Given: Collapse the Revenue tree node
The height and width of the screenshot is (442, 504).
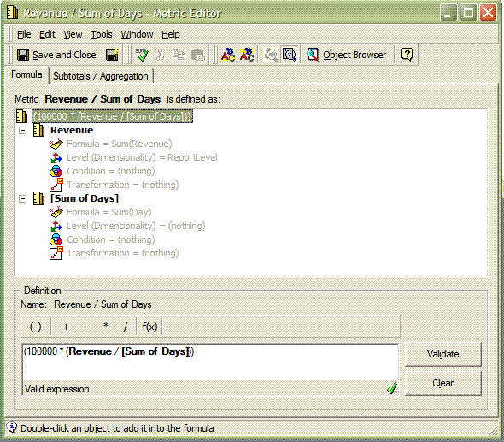Looking at the screenshot, I should click(22, 130).
